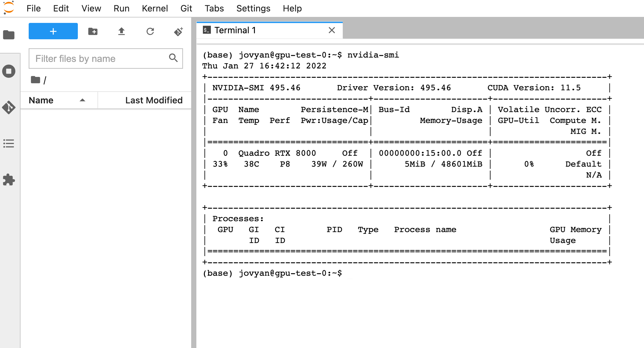Open the Git menu
The height and width of the screenshot is (348, 644).
point(186,8)
